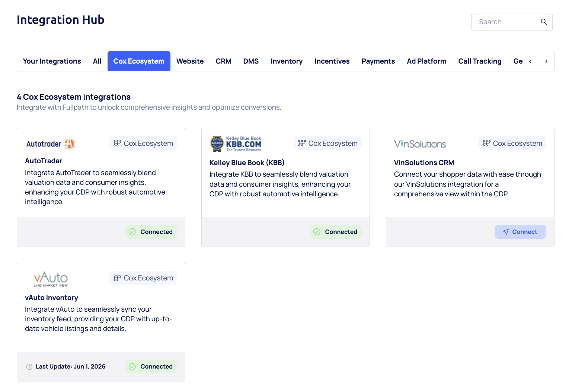This screenshot has height=392, width=588.
Task: Open the Your Integrations tab
Action: (x=52, y=61)
